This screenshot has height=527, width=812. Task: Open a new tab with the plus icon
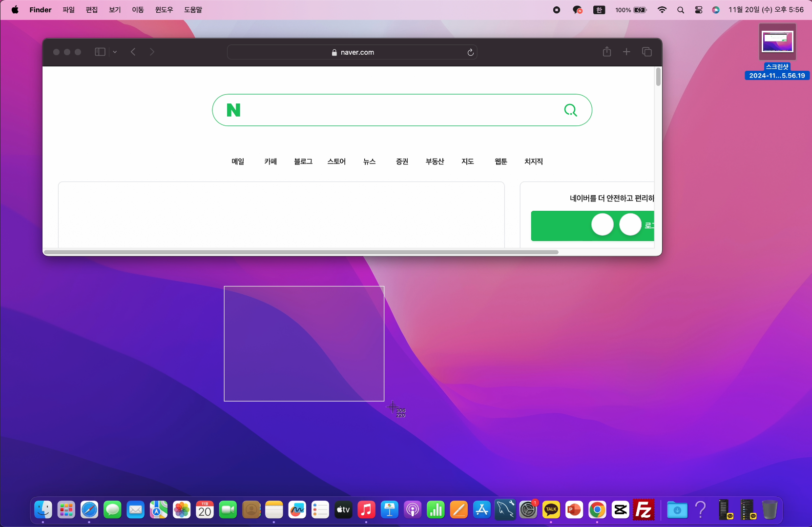coord(626,52)
